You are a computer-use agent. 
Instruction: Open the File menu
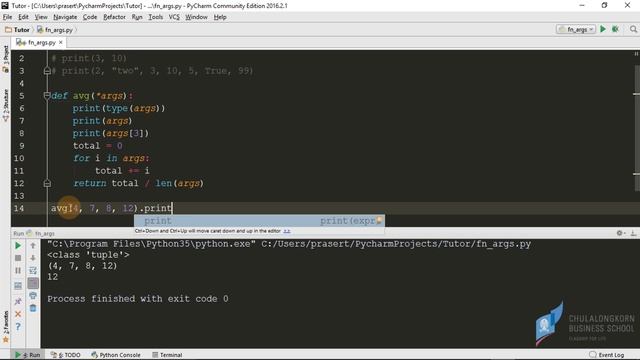(7, 17)
